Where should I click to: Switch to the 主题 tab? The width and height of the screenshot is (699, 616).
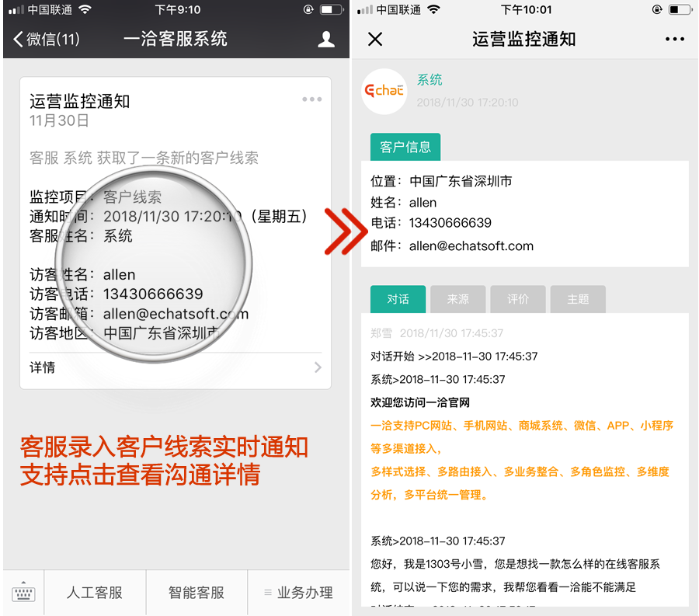point(578,299)
